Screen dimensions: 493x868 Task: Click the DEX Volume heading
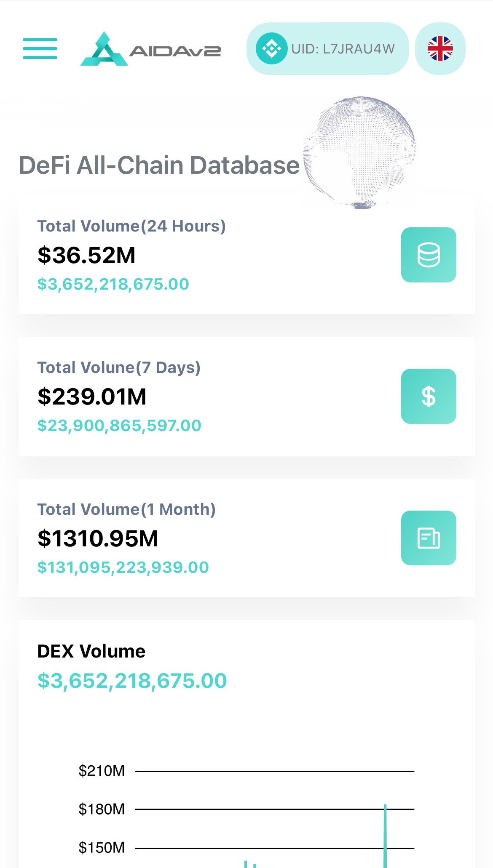[91, 651]
